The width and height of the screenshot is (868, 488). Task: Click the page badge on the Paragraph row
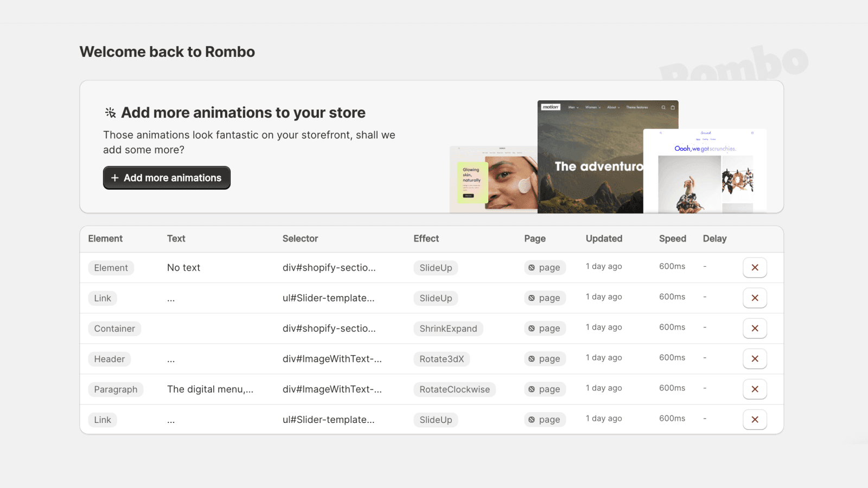coord(545,389)
